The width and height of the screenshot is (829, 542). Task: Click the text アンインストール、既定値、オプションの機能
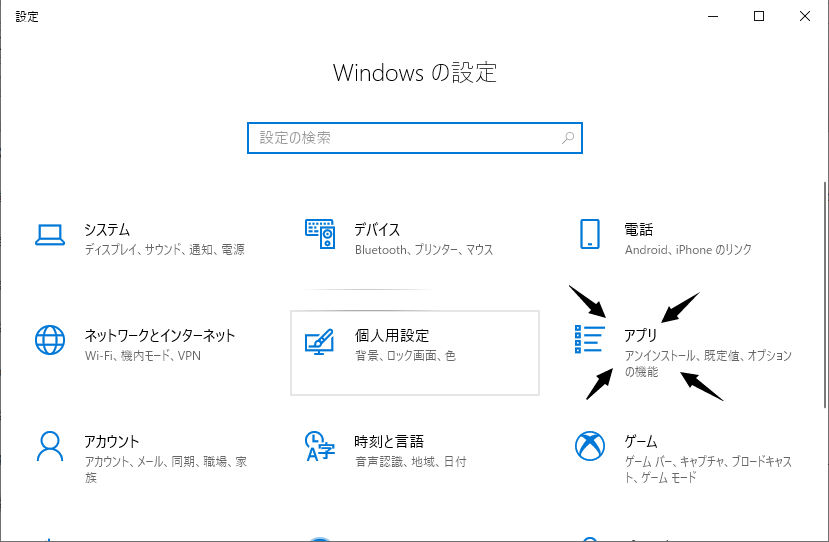708,363
